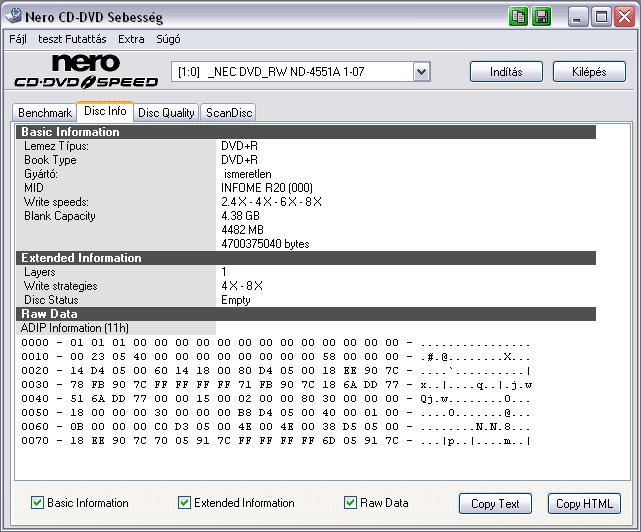The height and width of the screenshot is (532, 641).
Task: Open the Súgó menu
Action: (168, 39)
